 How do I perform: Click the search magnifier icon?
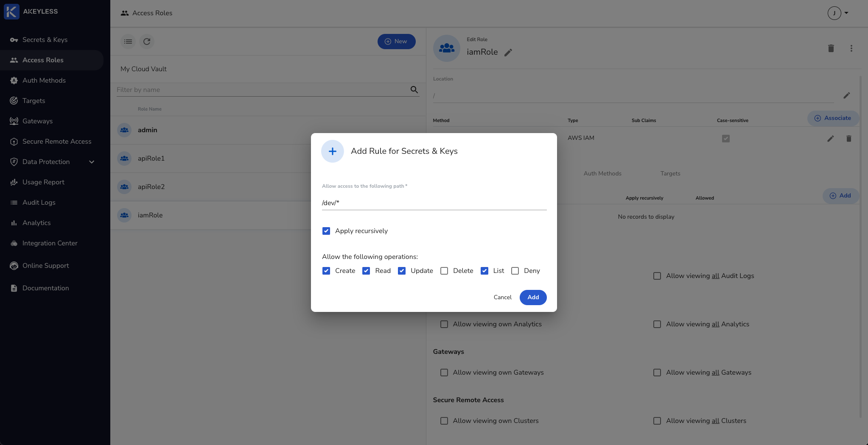tap(414, 90)
